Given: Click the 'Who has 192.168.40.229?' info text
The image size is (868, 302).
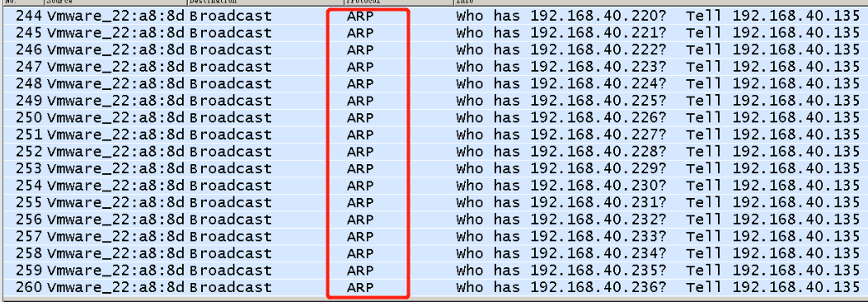Looking at the screenshot, I should pyautogui.click(x=561, y=169).
